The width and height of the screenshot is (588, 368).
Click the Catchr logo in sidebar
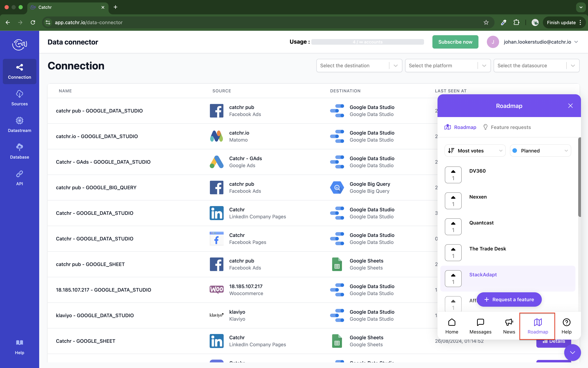click(19, 45)
